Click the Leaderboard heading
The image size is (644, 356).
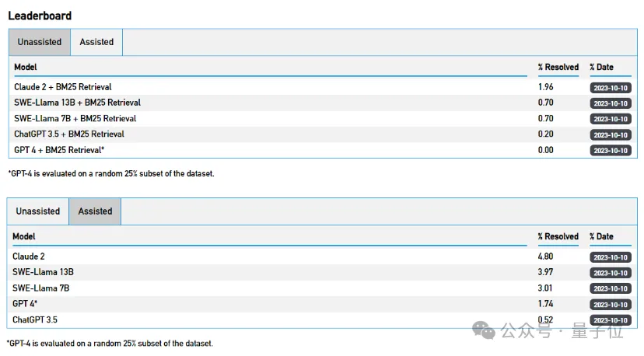(40, 16)
